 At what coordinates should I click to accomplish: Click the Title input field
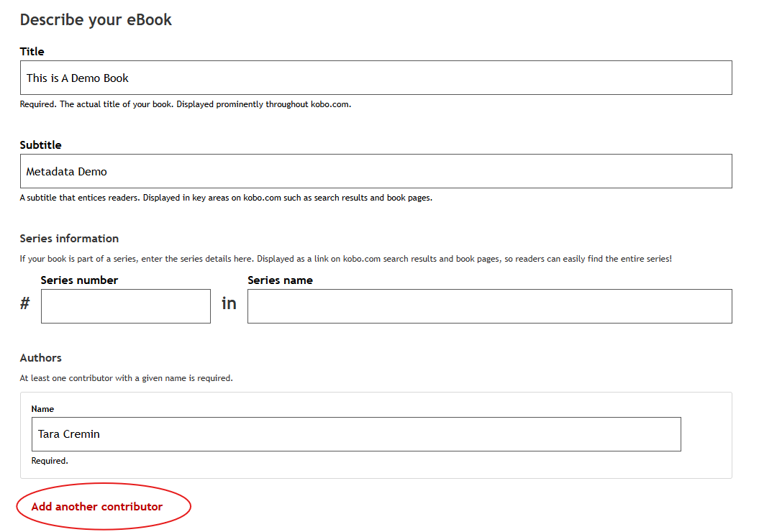(x=376, y=78)
